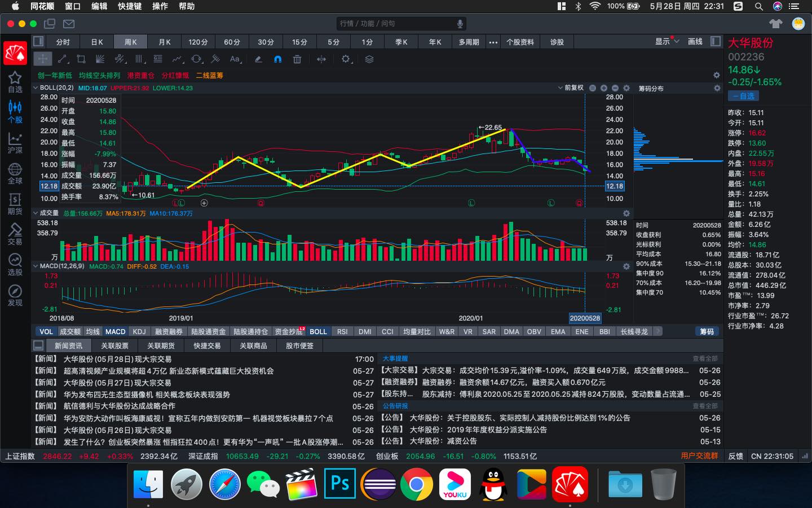Open 期货 futures in left sidebar
This screenshot has width=812, height=508.
[15, 204]
